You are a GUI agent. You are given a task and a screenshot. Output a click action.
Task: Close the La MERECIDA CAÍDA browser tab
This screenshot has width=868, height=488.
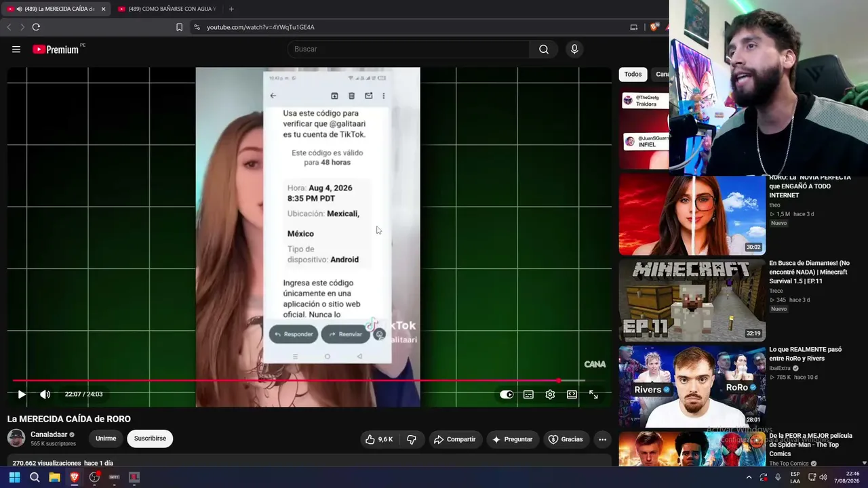104,9
